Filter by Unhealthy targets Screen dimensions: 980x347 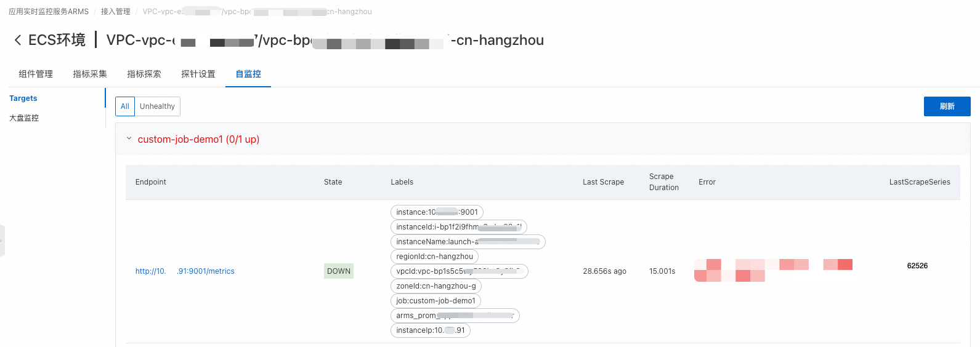[x=157, y=106]
